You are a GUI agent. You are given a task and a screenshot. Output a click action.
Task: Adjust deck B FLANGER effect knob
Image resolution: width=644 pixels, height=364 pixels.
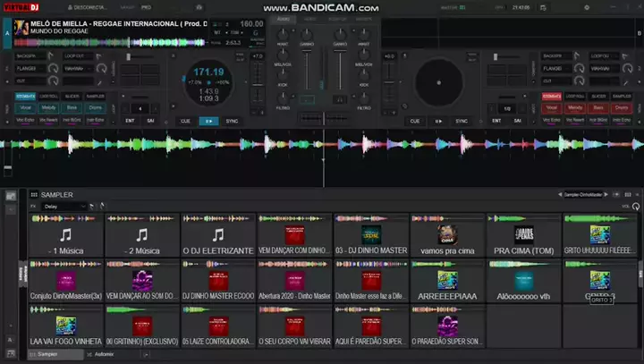579,68
